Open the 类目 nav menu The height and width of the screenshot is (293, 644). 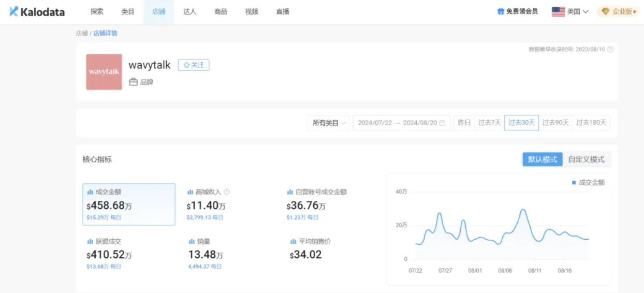pyautogui.click(x=128, y=11)
